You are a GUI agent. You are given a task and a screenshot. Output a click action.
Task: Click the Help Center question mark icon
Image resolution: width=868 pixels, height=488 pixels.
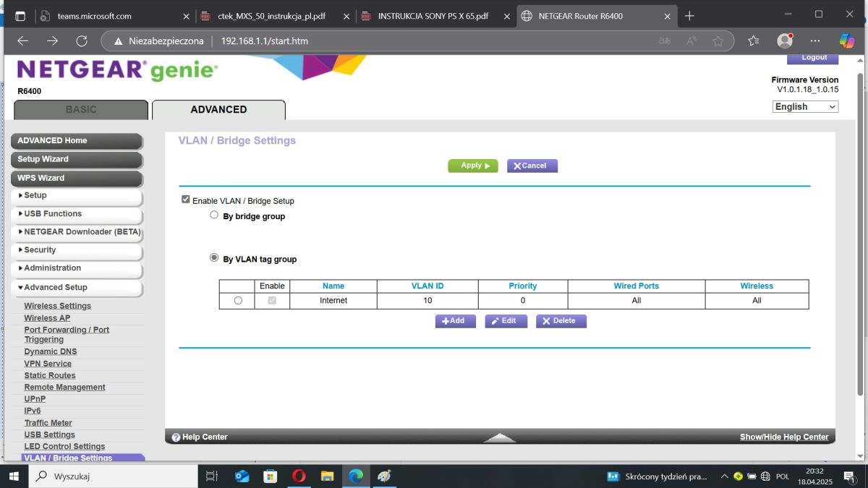[x=176, y=437]
